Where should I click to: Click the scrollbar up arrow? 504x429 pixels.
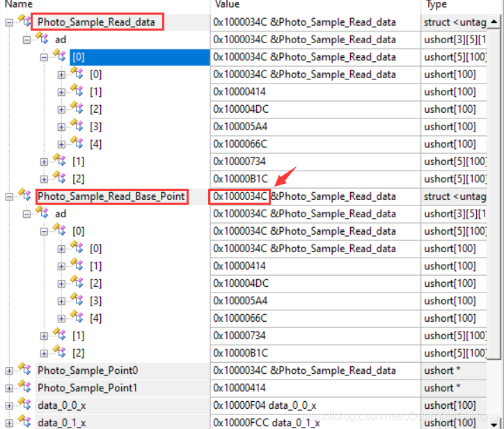[x=494, y=22]
